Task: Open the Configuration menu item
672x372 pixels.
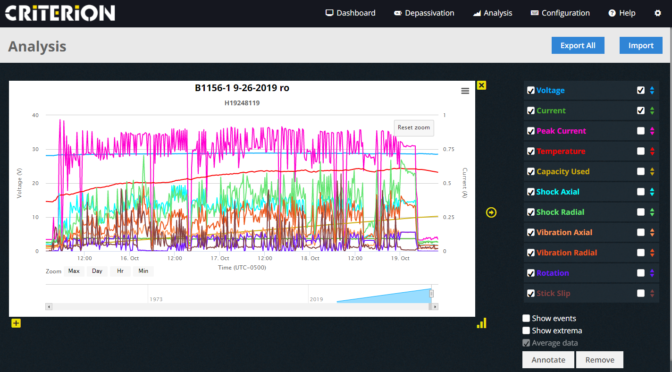Action: [560, 13]
